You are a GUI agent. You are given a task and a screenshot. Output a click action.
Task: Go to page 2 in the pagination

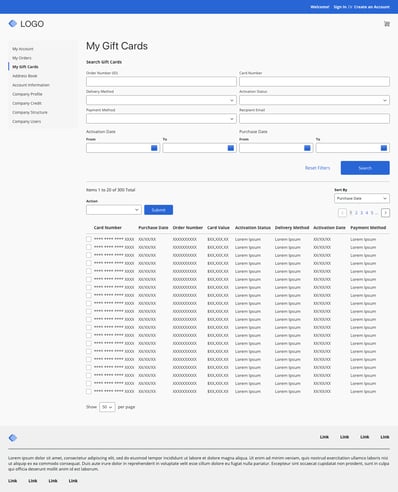pyautogui.click(x=356, y=213)
